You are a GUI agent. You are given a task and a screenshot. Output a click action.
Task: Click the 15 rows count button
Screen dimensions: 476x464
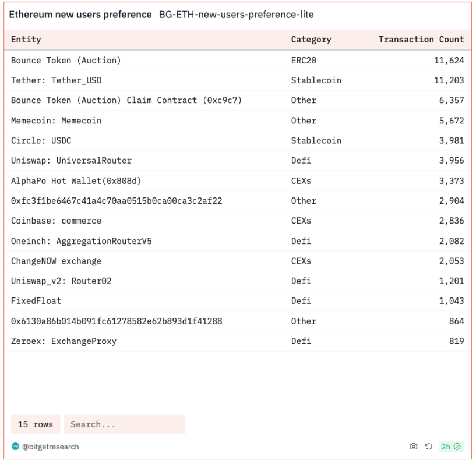pos(35,424)
